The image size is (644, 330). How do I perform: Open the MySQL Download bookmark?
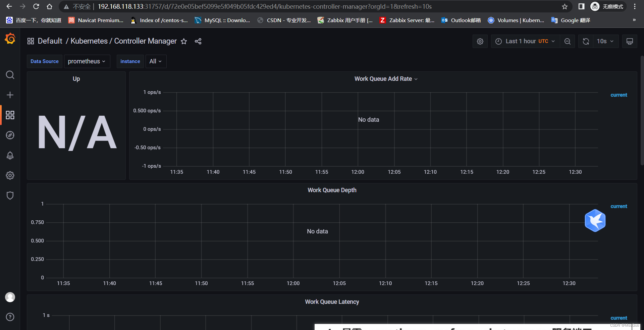tap(222, 20)
